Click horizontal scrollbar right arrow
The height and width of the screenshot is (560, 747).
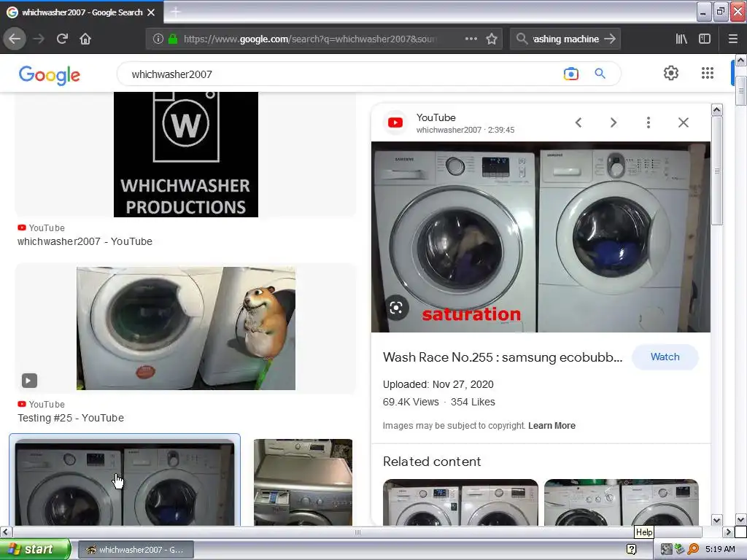coord(728,532)
